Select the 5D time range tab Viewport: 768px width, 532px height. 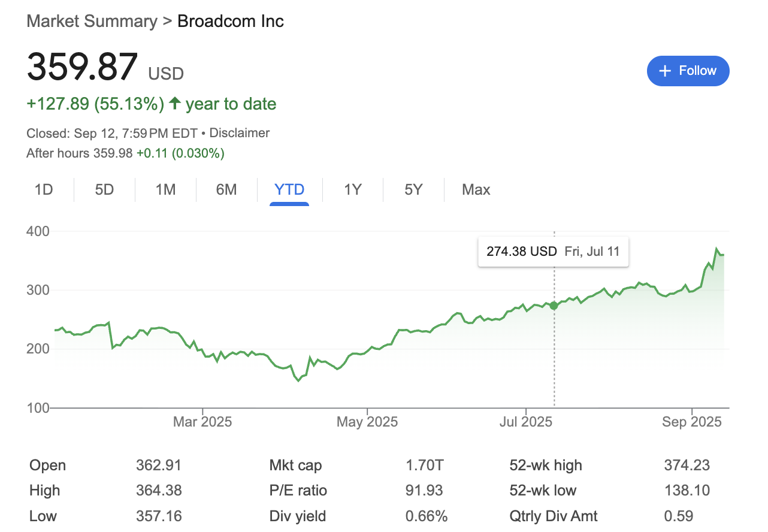point(104,190)
